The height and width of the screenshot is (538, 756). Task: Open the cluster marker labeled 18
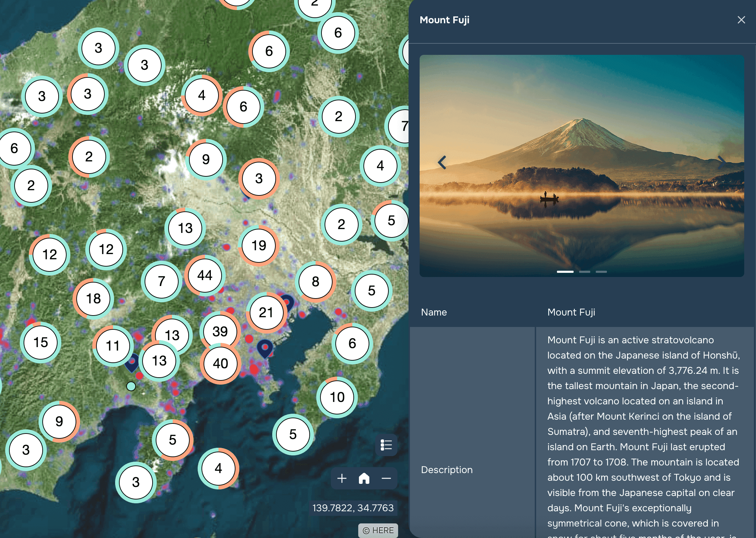pos(93,299)
